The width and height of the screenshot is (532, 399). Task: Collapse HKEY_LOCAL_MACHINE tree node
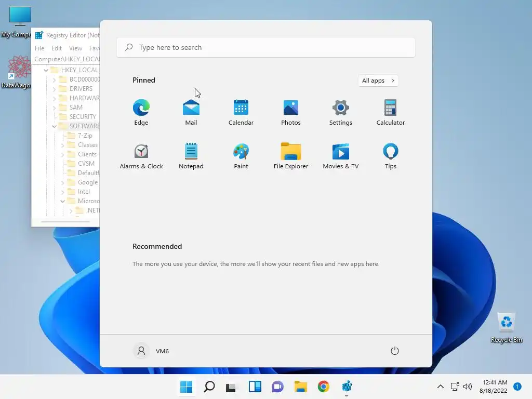point(46,70)
